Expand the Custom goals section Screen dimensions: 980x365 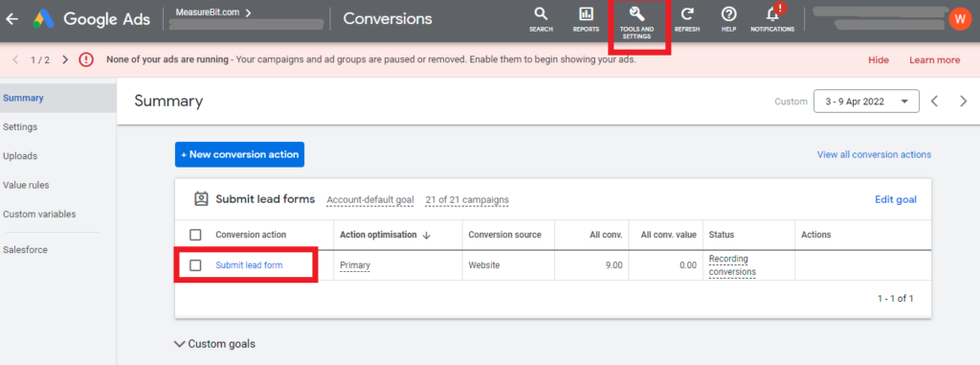215,344
